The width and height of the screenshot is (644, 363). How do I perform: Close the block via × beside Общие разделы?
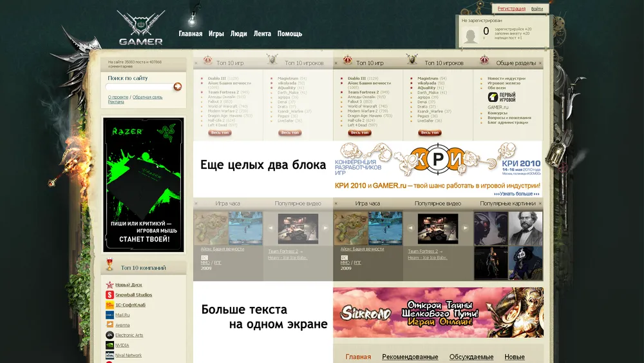tap(540, 63)
